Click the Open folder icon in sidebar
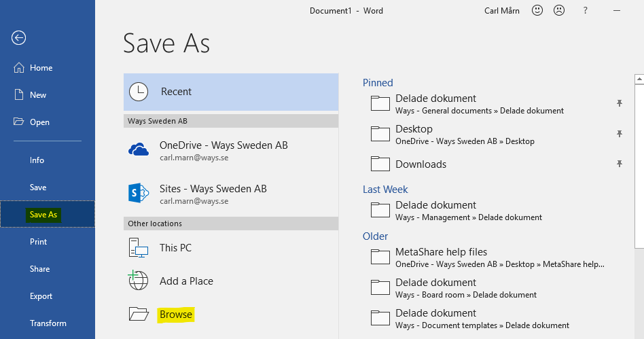This screenshot has width=644, height=339. pos(18,121)
